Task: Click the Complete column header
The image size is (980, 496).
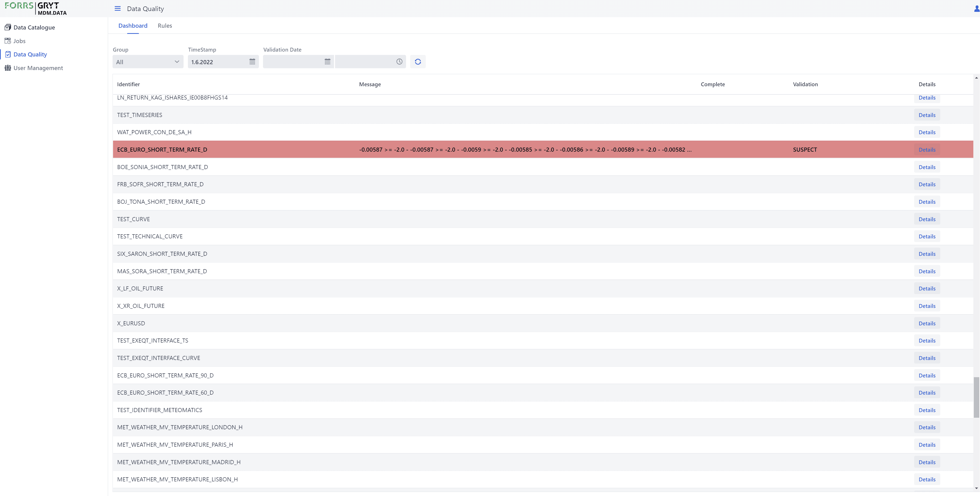Action: tap(713, 84)
